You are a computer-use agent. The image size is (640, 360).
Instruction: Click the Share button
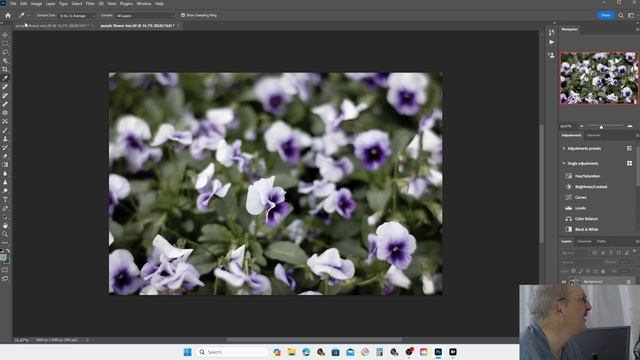[606, 15]
